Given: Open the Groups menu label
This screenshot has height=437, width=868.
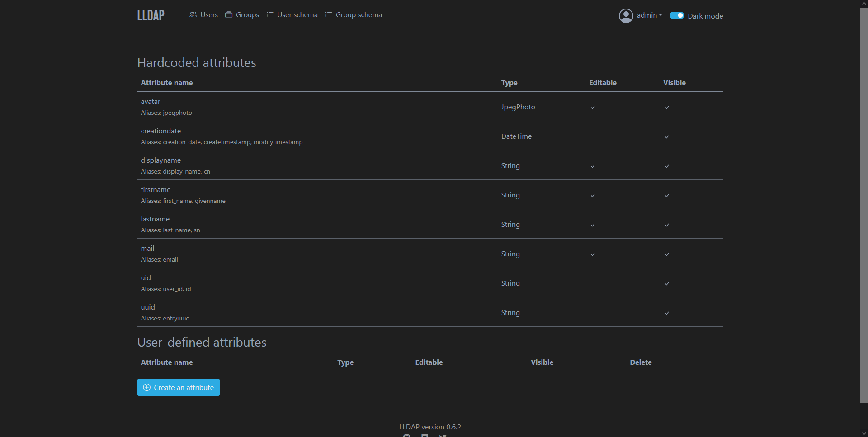Looking at the screenshot, I should point(247,15).
